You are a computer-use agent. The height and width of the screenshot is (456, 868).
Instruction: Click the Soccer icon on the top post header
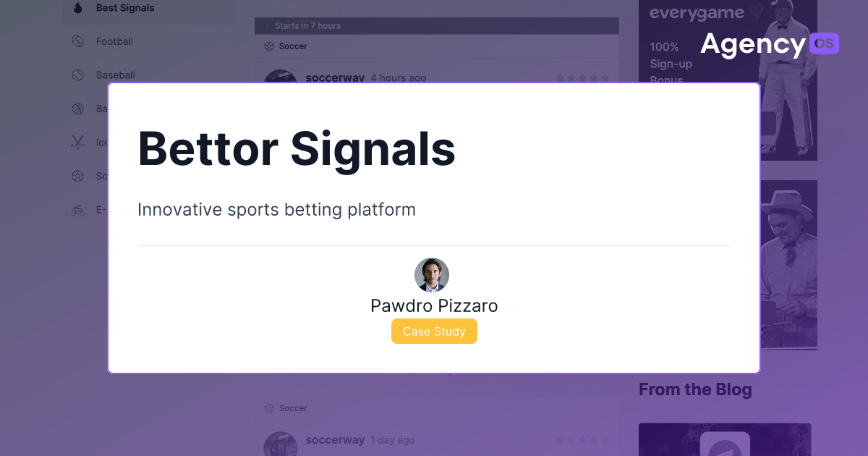(268, 46)
